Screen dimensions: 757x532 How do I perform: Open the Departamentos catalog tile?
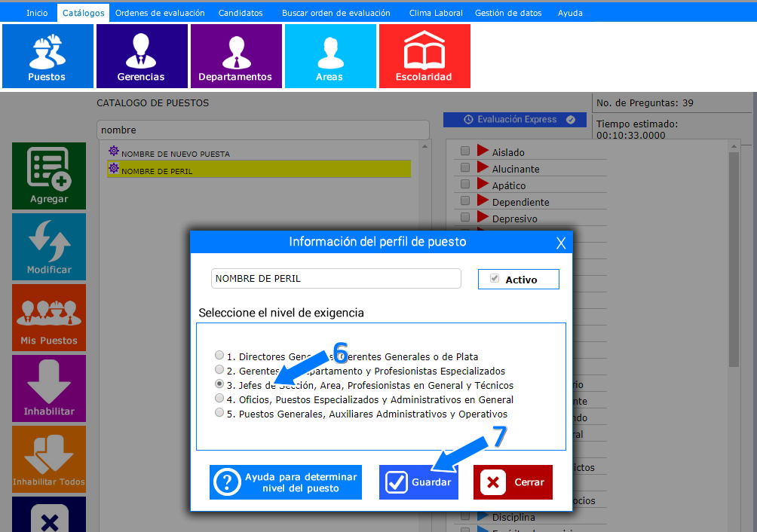pos(235,56)
